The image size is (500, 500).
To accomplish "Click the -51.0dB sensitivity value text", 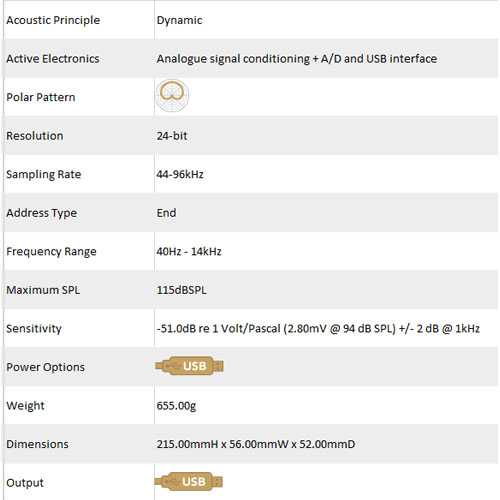I will pyautogui.click(x=318, y=329).
